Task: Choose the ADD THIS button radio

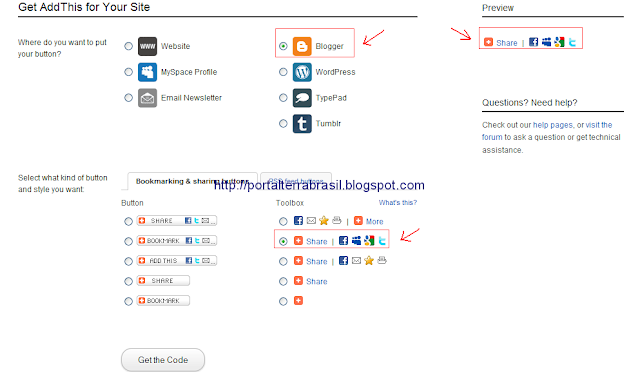Action: pyautogui.click(x=129, y=261)
